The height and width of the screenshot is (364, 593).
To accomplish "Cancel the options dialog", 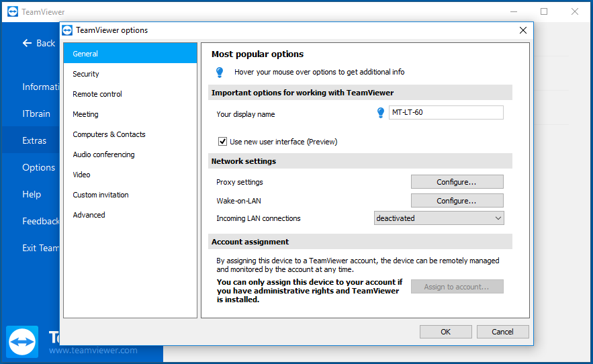I will tap(502, 332).
